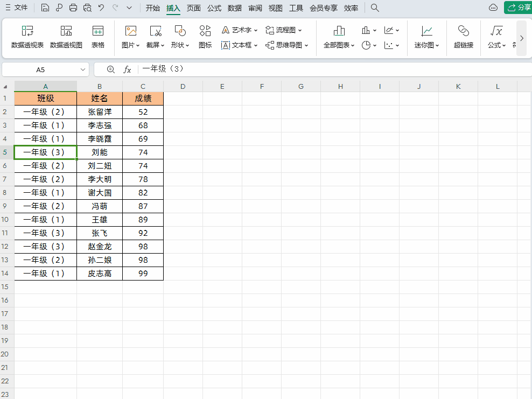The width and height of the screenshot is (532, 399).
Task: Select row 1 header
Action: [x=5, y=99]
